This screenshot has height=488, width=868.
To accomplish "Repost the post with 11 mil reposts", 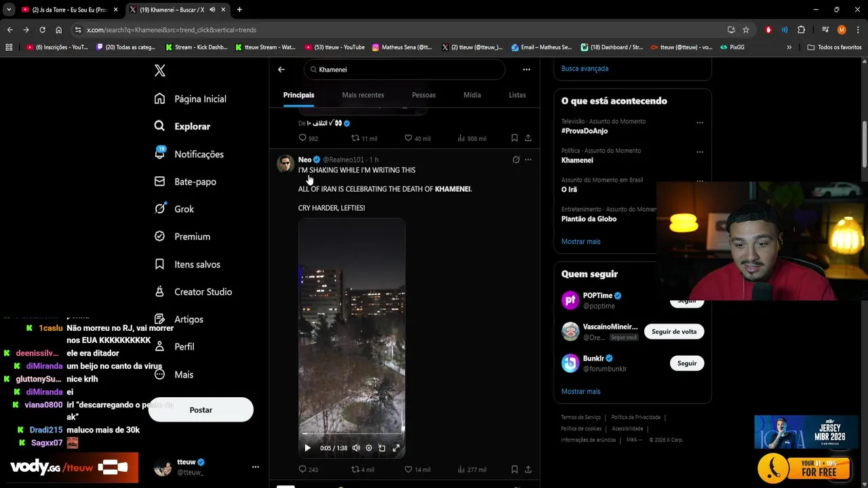I will 364,138.
